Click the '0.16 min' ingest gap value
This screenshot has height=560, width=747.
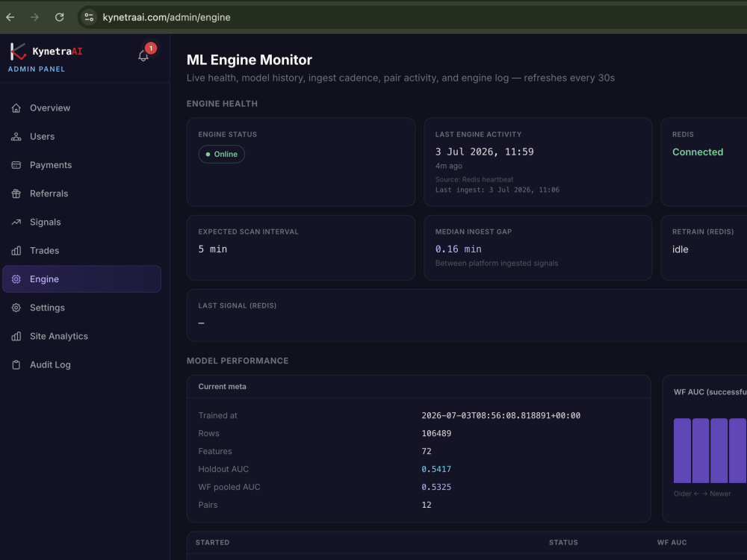[459, 249]
